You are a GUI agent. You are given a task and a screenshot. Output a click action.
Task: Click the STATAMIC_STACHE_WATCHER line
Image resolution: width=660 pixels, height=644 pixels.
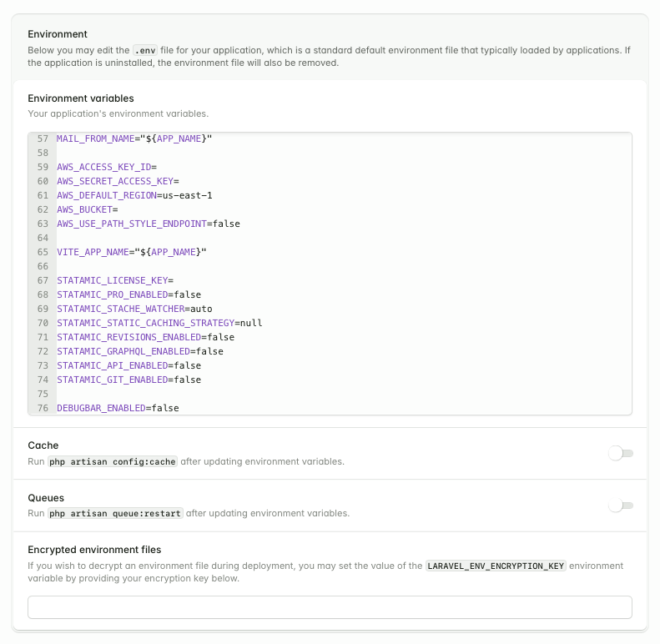click(134, 309)
